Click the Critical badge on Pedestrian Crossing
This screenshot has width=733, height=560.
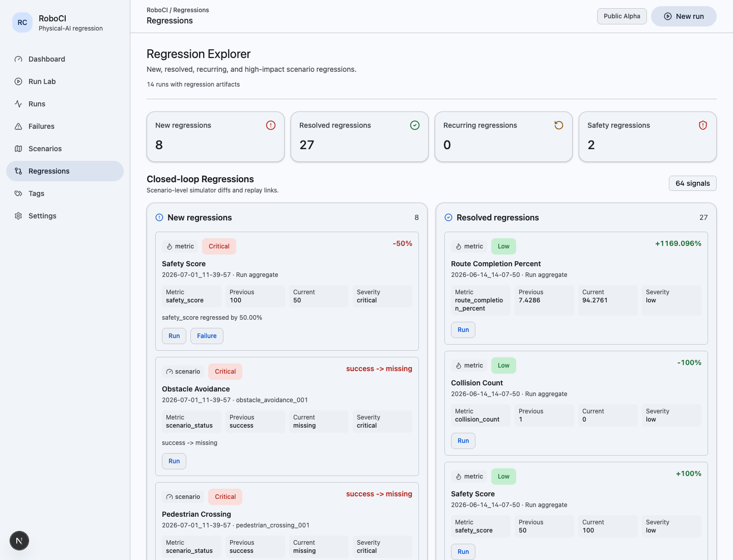click(x=225, y=497)
